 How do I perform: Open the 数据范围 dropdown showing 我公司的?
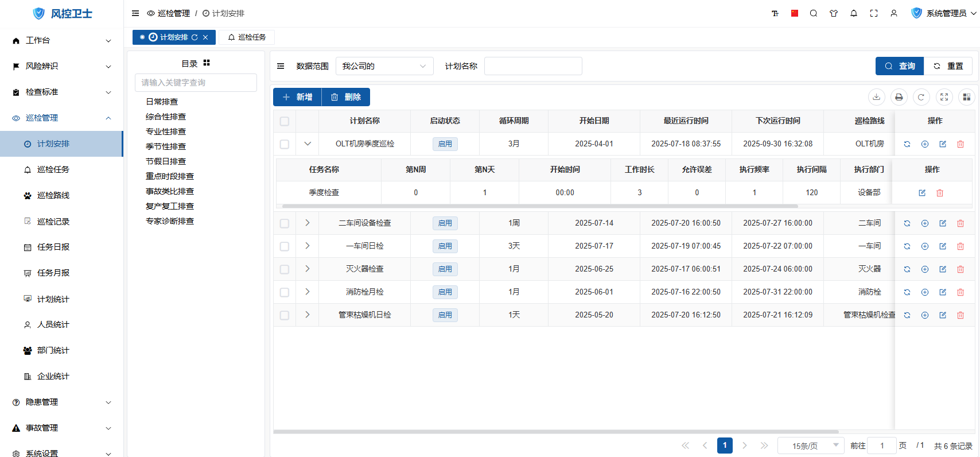(x=384, y=66)
